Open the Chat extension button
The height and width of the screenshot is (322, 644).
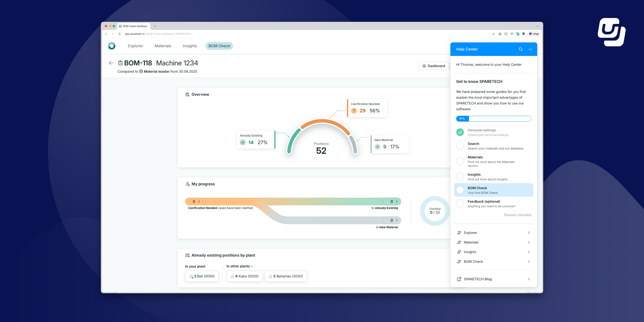click(x=534, y=34)
